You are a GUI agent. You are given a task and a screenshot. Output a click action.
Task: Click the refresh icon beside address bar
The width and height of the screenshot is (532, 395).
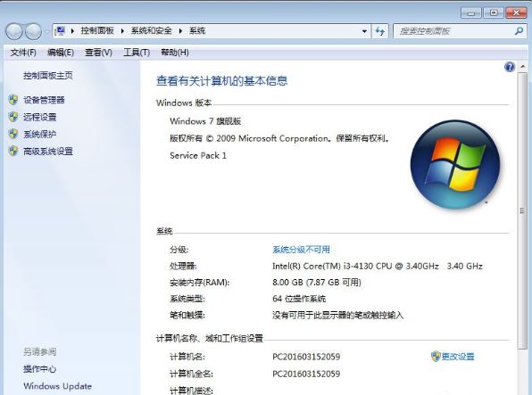[380, 31]
